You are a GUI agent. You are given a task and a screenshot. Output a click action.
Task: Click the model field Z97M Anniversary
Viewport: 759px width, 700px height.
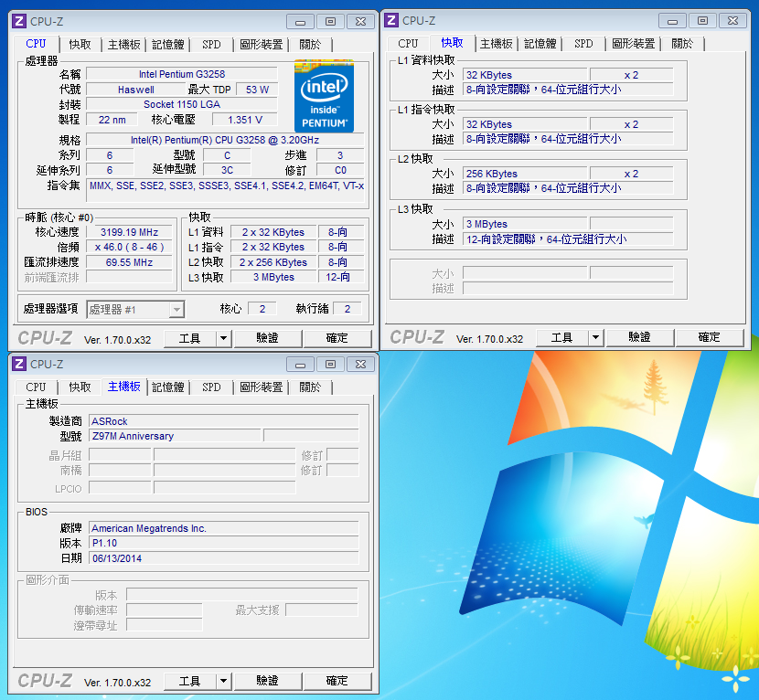click(175, 436)
